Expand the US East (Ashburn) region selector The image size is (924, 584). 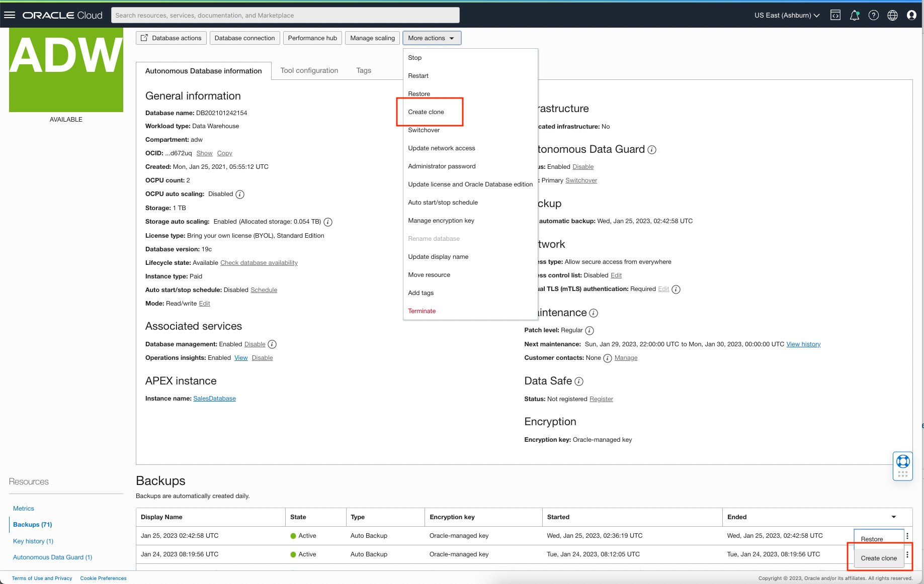pyautogui.click(x=787, y=15)
